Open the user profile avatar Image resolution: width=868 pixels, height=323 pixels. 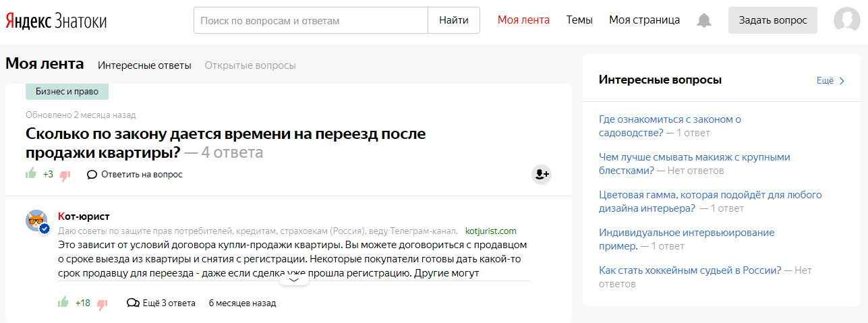pyautogui.click(x=846, y=20)
